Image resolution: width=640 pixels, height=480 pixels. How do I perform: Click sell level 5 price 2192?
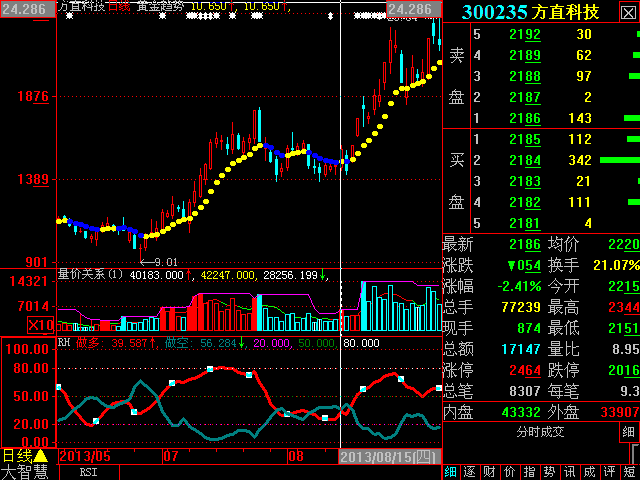[525, 34]
